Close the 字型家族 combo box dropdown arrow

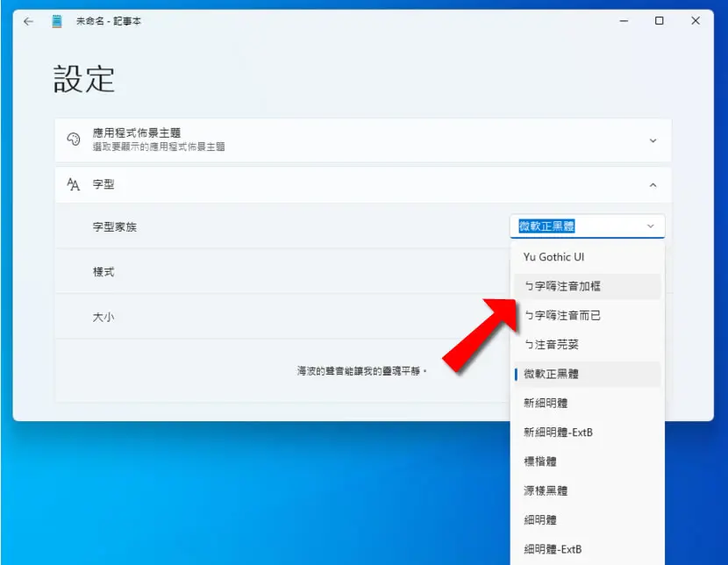pos(651,226)
